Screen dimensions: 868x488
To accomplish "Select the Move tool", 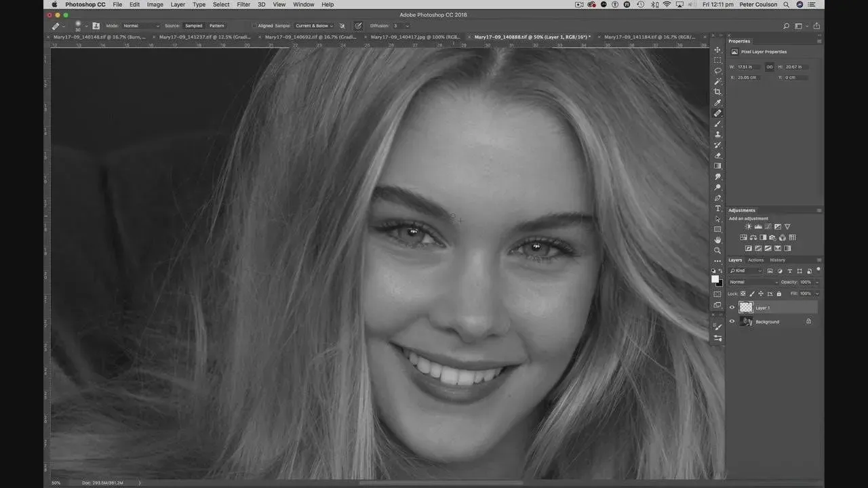I will pos(717,50).
